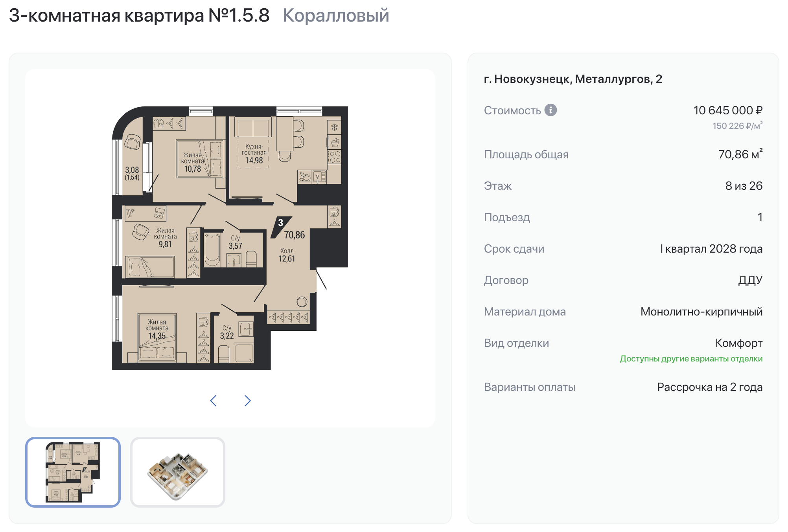Viewport: 788px width, 532px height.
Task: Click the Холл 12,61 area on plan
Action: [287, 255]
